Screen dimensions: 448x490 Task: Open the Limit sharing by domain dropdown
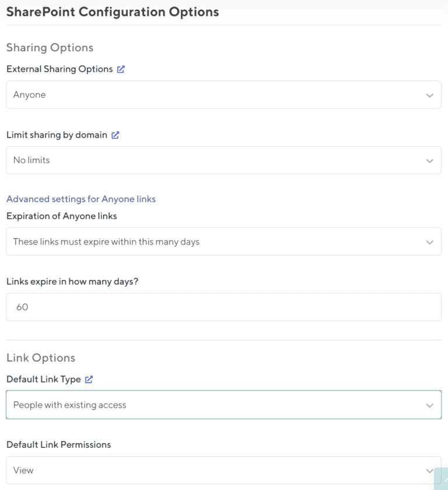223,160
